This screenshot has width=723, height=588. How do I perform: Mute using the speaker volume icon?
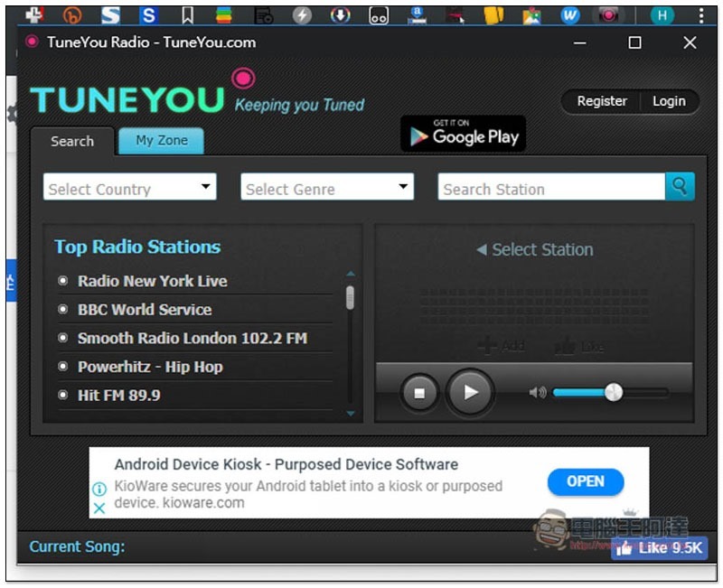click(538, 392)
